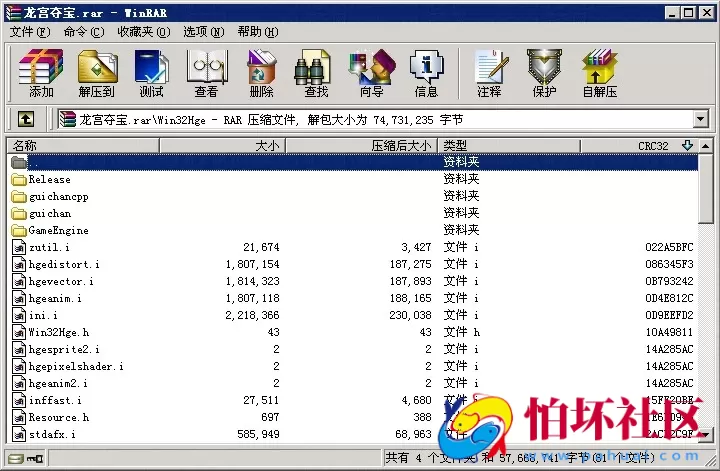This screenshot has height=471, width=720.
Task: Expand the address bar path dropdown
Action: click(700, 119)
